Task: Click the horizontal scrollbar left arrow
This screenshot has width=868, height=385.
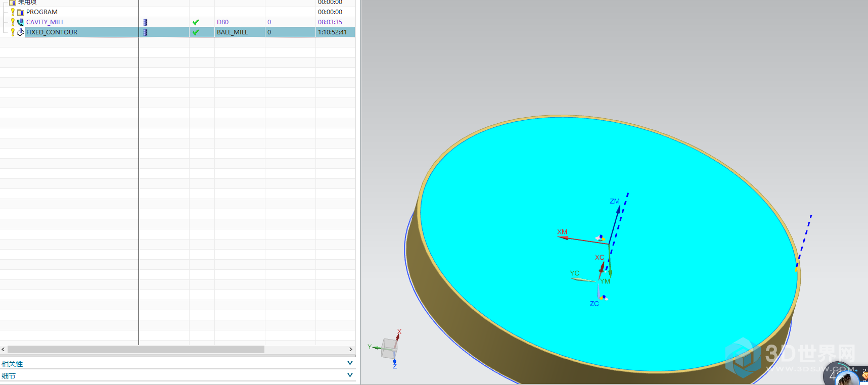Action: (x=4, y=350)
